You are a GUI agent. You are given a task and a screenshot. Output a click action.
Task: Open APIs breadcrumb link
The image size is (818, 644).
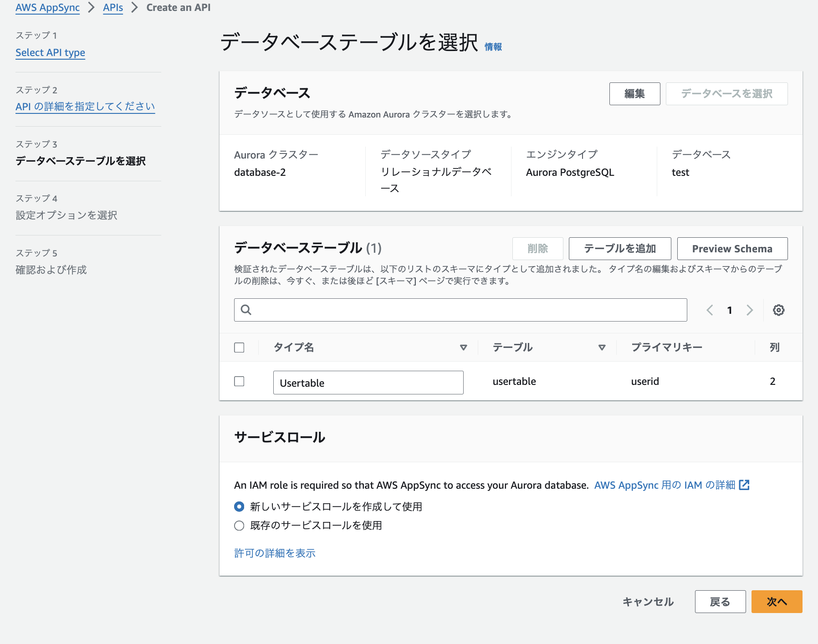[x=113, y=8]
